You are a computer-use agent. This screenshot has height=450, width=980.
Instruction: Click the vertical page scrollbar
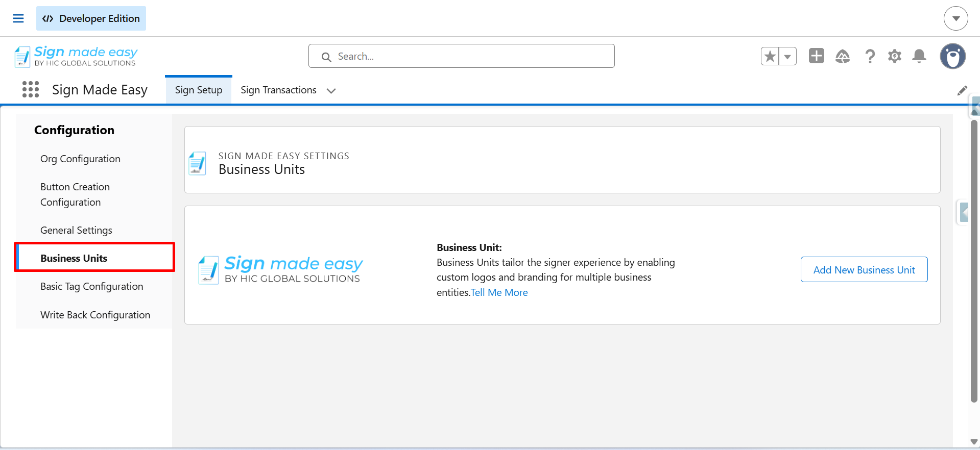pos(974,261)
